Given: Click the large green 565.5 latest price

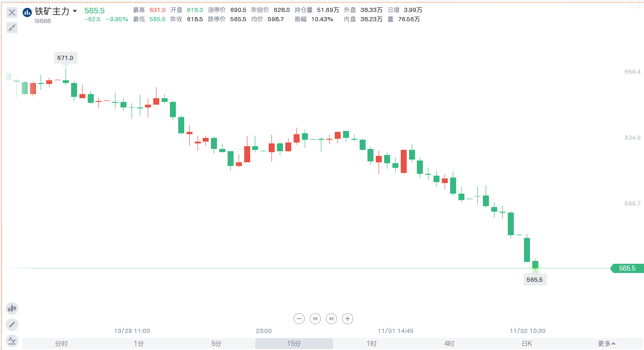Looking at the screenshot, I should [95, 11].
